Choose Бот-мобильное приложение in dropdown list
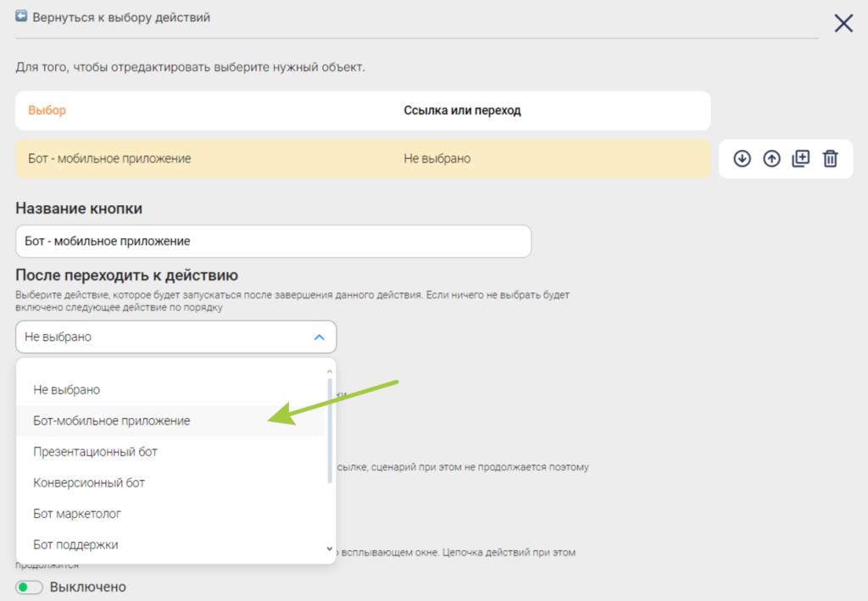The image size is (868, 601). pos(170,421)
